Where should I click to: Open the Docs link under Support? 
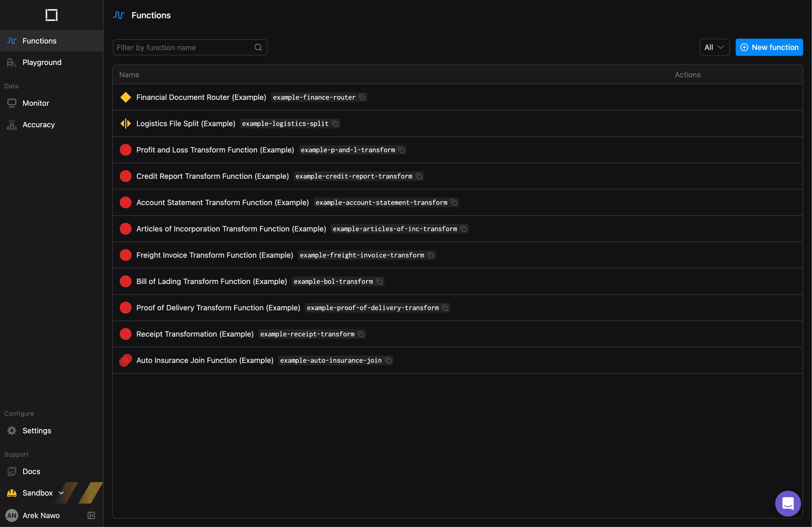(x=31, y=471)
